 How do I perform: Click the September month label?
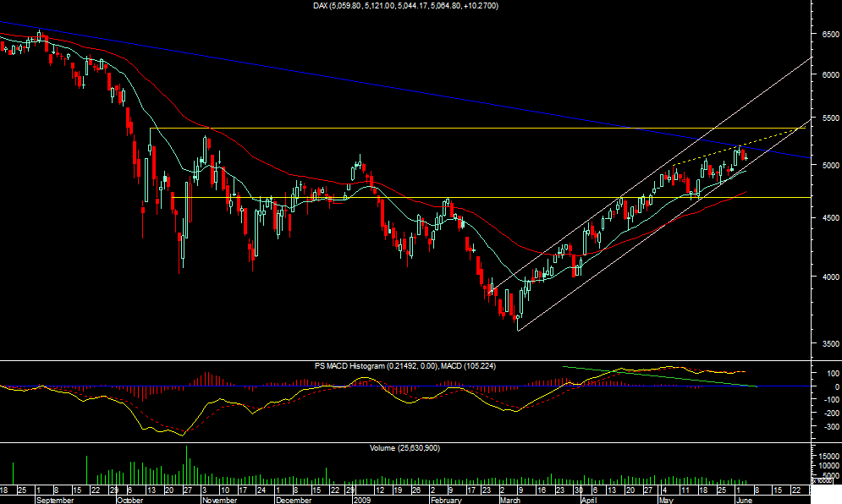[55, 500]
